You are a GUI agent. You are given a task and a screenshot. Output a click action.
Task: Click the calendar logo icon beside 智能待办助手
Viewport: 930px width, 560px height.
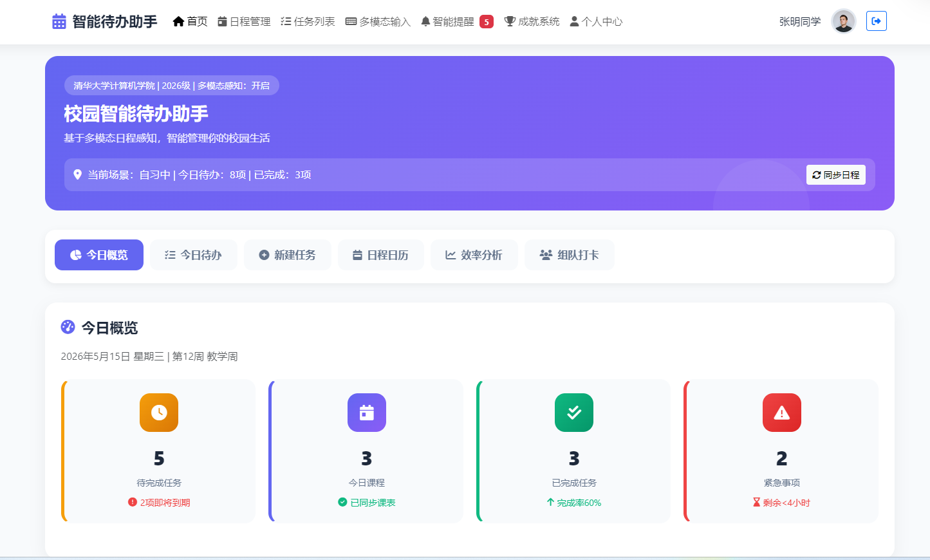(x=59, y=21)
